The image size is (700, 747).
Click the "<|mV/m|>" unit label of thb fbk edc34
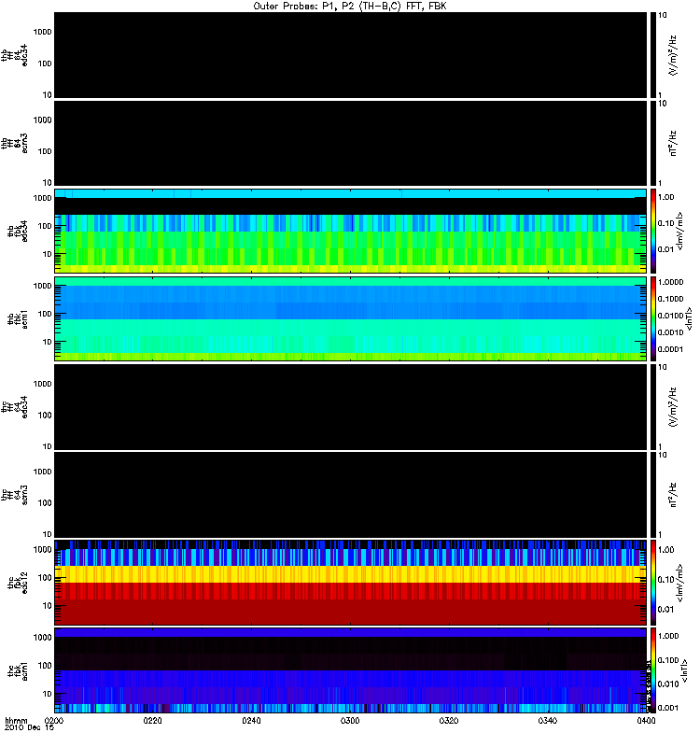pyautogui.click(x=679, y=231)
